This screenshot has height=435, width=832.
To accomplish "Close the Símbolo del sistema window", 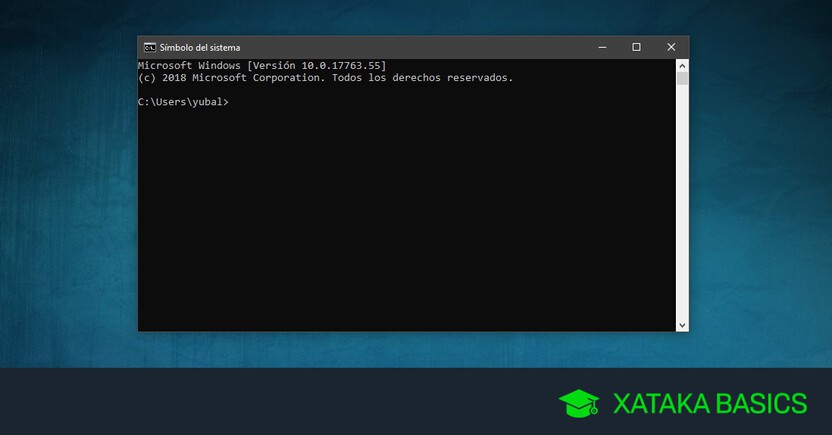I will point(671,47).
